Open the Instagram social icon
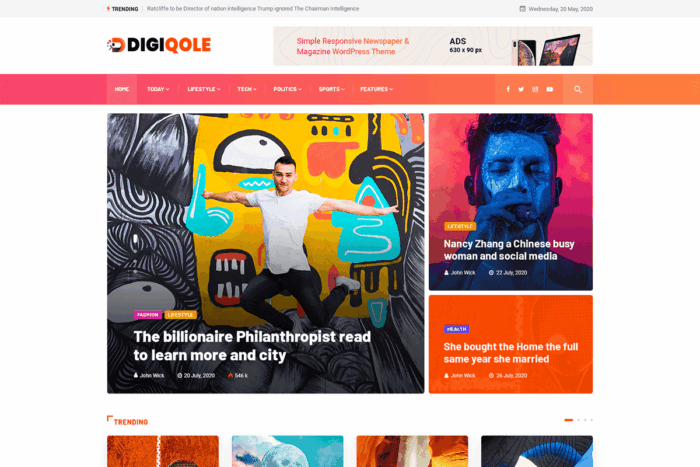The image size is (700, 467). [535, 89]
